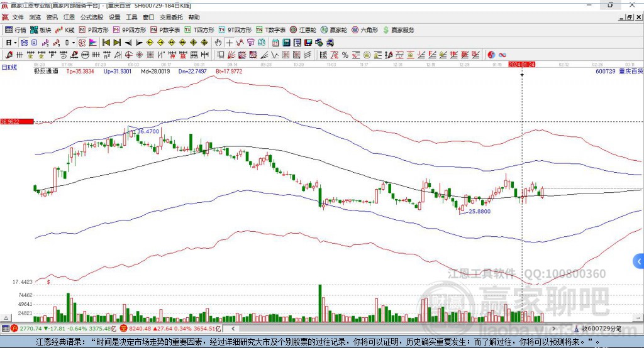Open the 江恩轮 Gann wheel tool
Screen dimensions: 644x348
(x=303, y=30)
